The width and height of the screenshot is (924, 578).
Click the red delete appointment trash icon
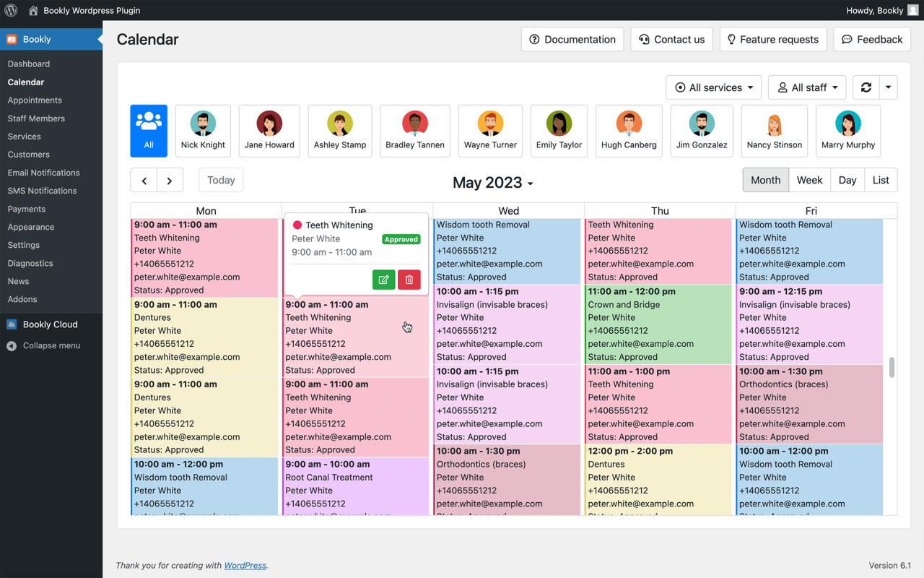coord(409,280)
